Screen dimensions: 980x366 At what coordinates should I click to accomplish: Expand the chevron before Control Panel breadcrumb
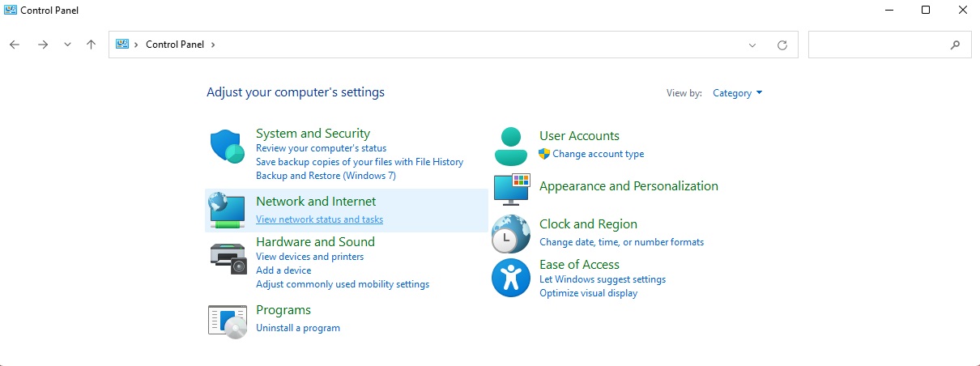click(x=136, y=45)
